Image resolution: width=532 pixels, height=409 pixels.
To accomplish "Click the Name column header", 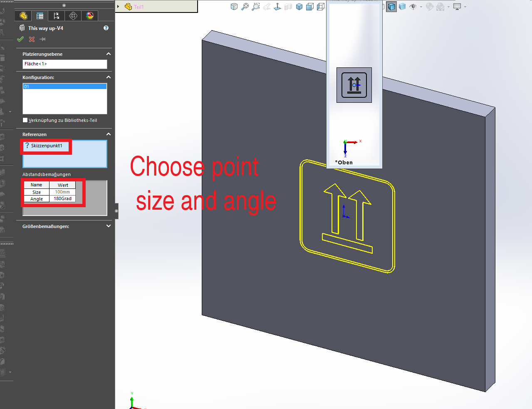I will pos(37,185).
